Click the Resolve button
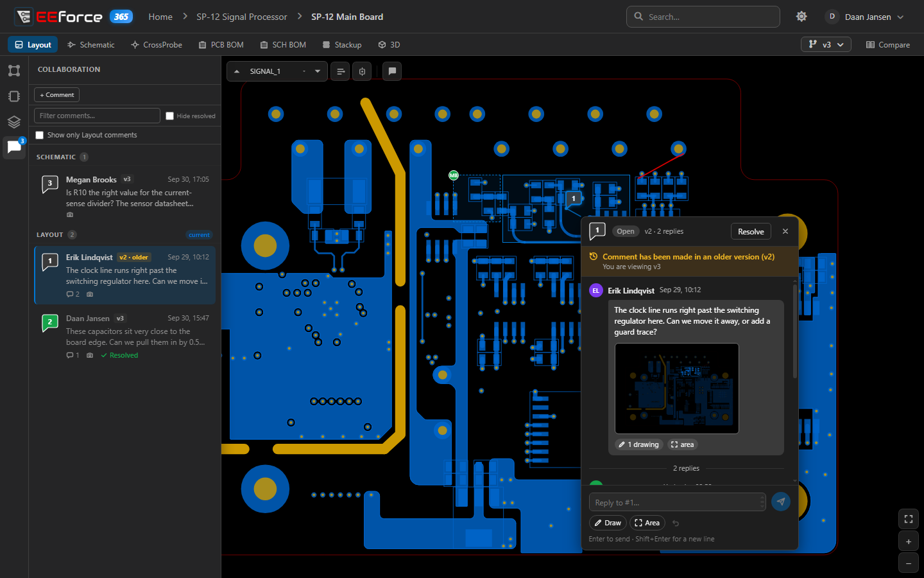This screenshot has height=578, width=924. [x=751, y=231]
